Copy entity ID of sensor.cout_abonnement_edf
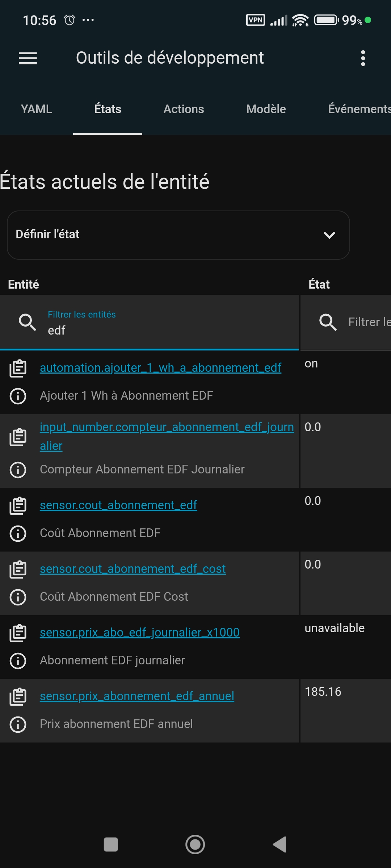Image resolution: width=391 pixels, height=868 pixels. (x=18, y=506)
